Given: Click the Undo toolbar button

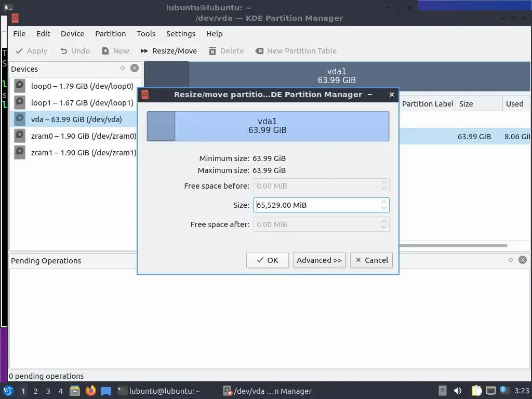Looking at the screenshot, I should (x=75, y=51).
